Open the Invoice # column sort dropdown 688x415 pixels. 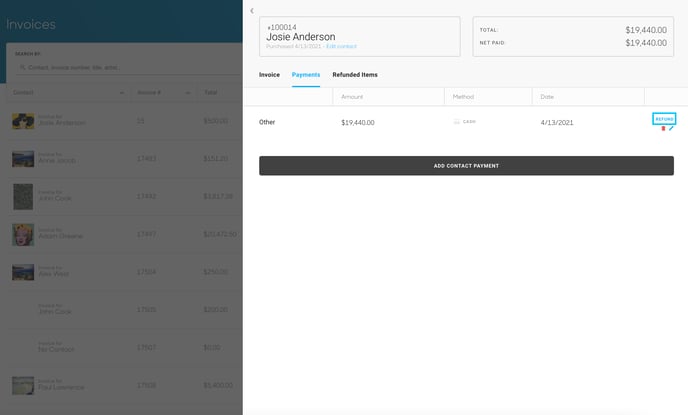coord(187,93)
